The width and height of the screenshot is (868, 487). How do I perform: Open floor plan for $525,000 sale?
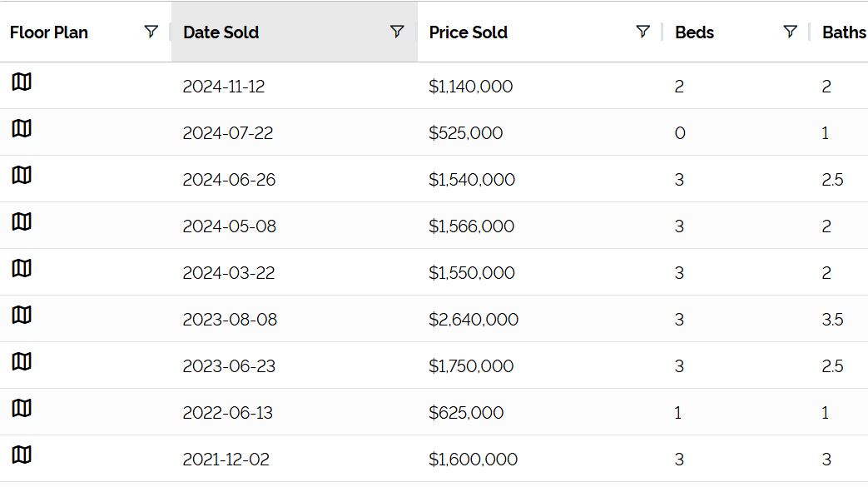22,128
